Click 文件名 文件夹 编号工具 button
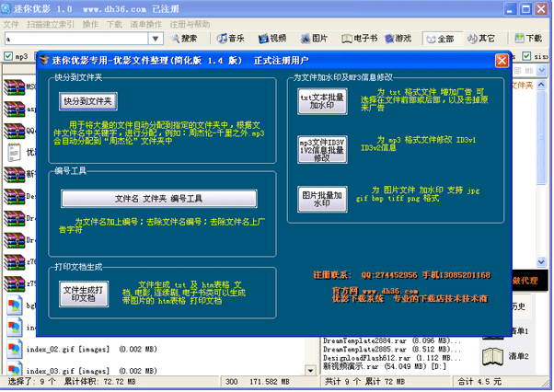 pos(159,199)
